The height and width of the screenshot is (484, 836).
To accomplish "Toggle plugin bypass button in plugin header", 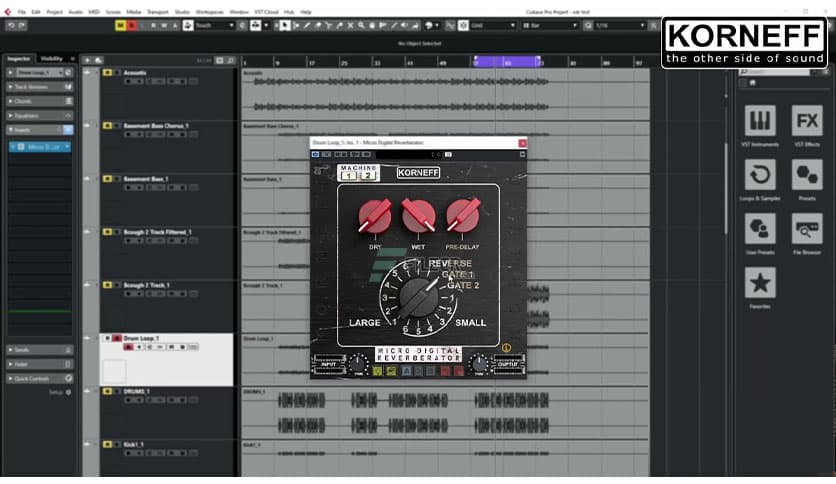I will tap(315, 155).
